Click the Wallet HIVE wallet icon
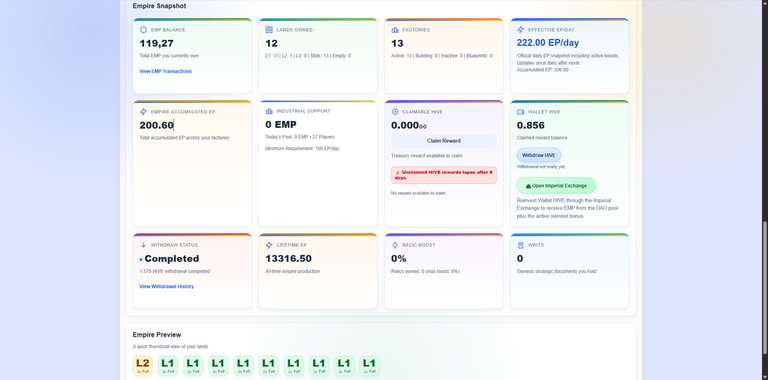768x380 pixels. coord(521,112)
